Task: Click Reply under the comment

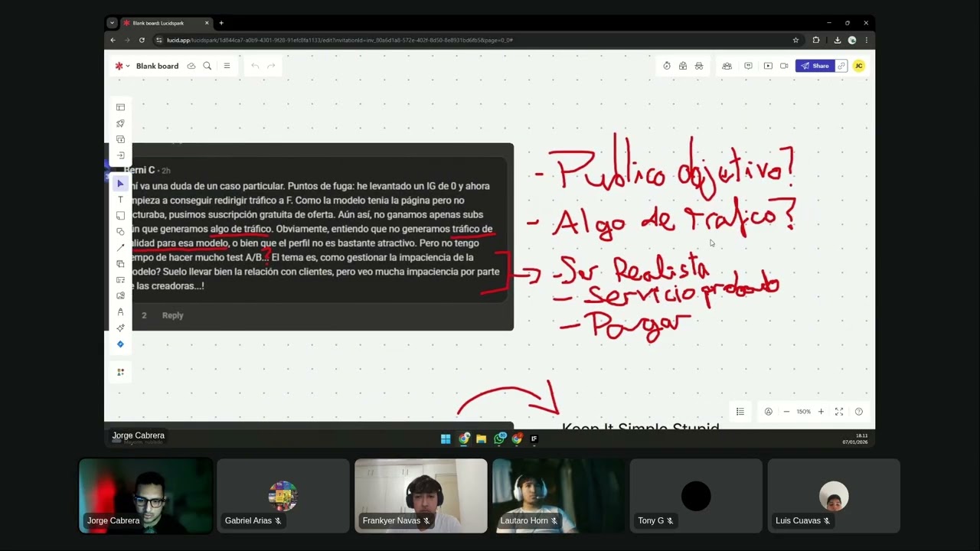Action: 172,315
